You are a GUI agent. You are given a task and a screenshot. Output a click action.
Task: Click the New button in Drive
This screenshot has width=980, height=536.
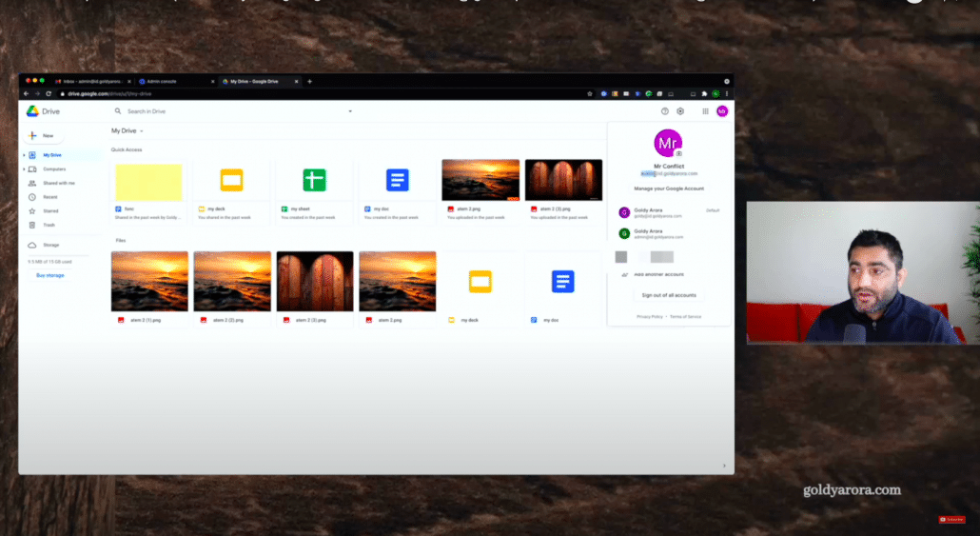tap(43, 135)
